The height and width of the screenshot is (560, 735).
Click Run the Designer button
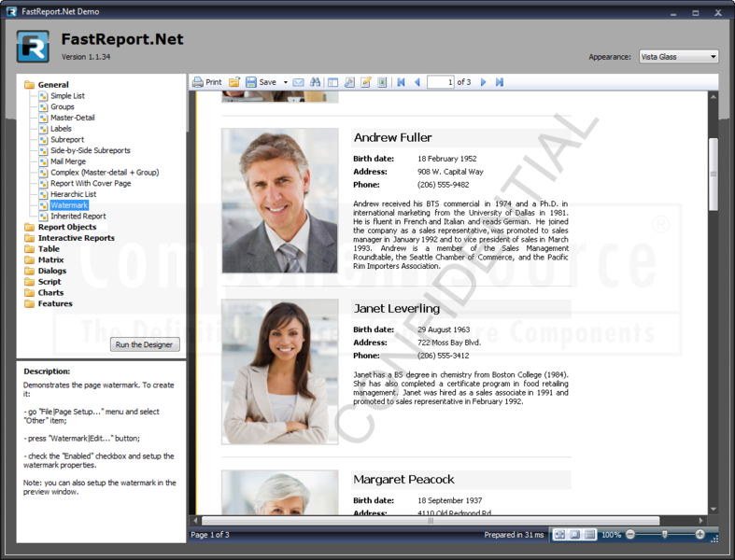(x=145, y=344)
